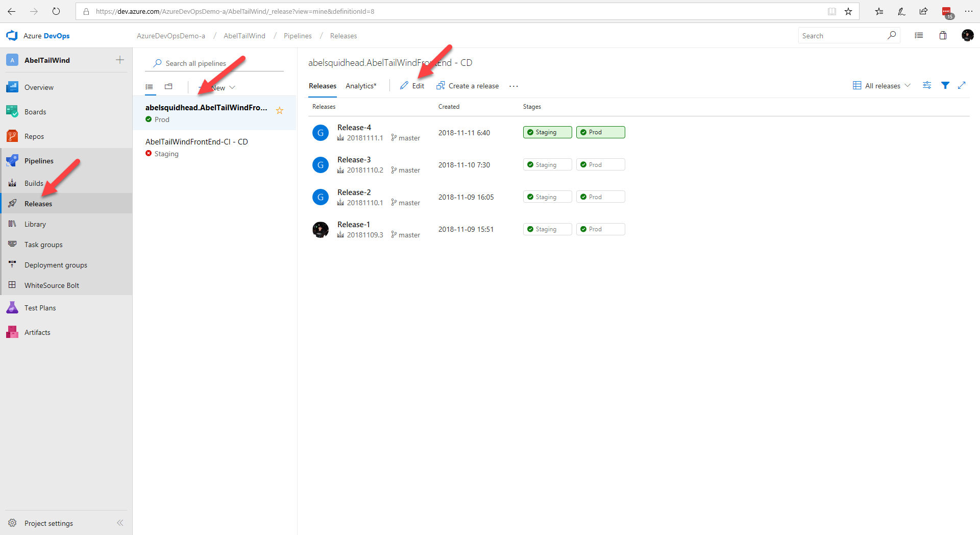Click the add notes pen icon

click(901, 11)
